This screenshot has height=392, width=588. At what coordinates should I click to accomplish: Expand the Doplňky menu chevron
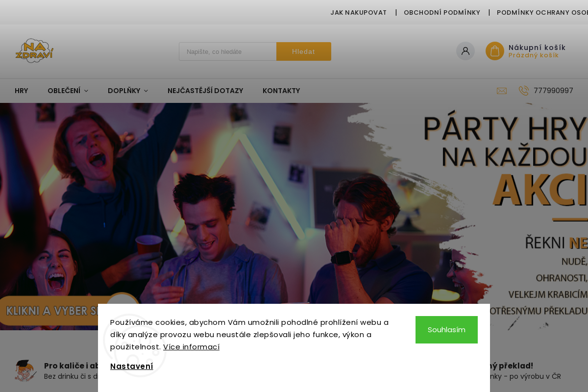146,91
